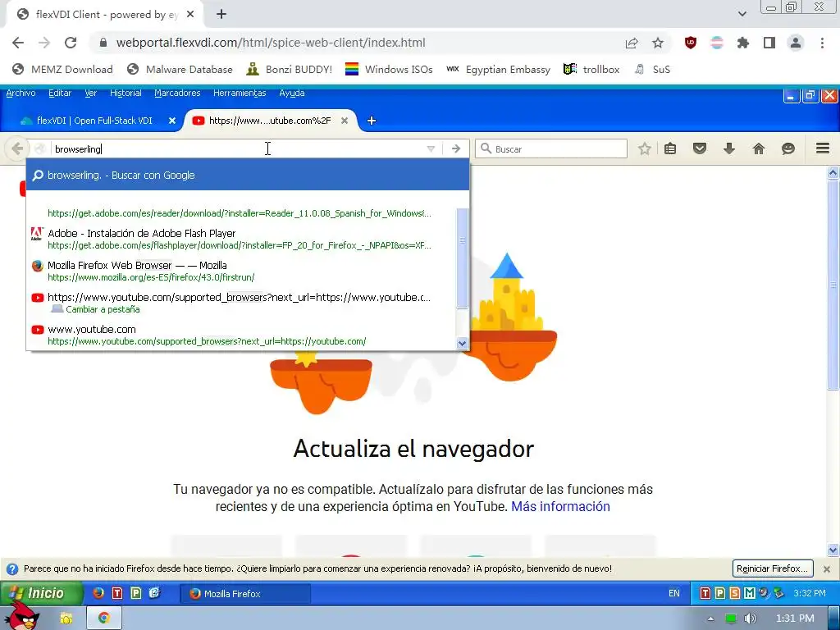This screenshot has height=630, width=840.
Task: Open Firefox downloads arrow
Action: tap(729, 149)
